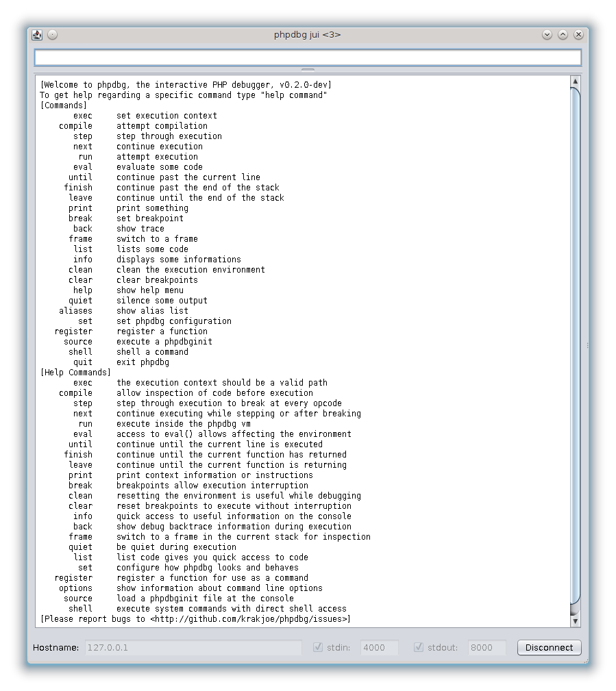
Task: Click the "[Help Commands]" line in console output
Action: click(75, 373)
